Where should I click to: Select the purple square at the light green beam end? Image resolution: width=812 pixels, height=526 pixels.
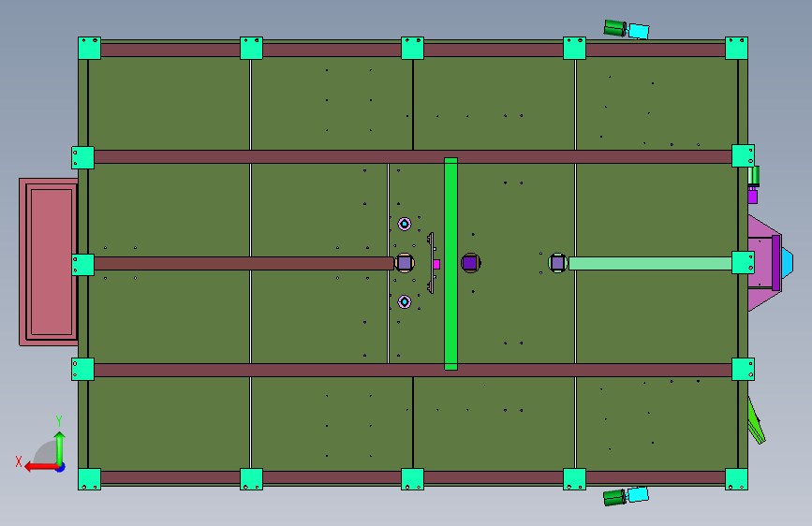[x=558, y=263]
